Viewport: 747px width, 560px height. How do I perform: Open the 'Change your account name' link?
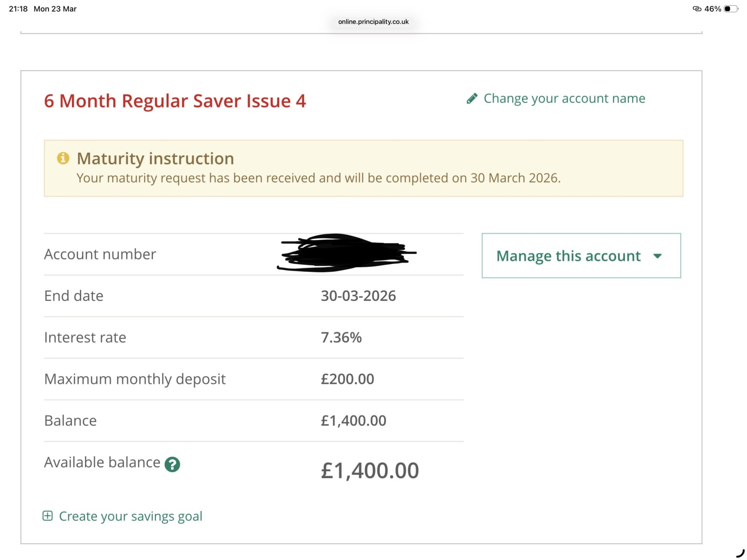pos(564,99)
